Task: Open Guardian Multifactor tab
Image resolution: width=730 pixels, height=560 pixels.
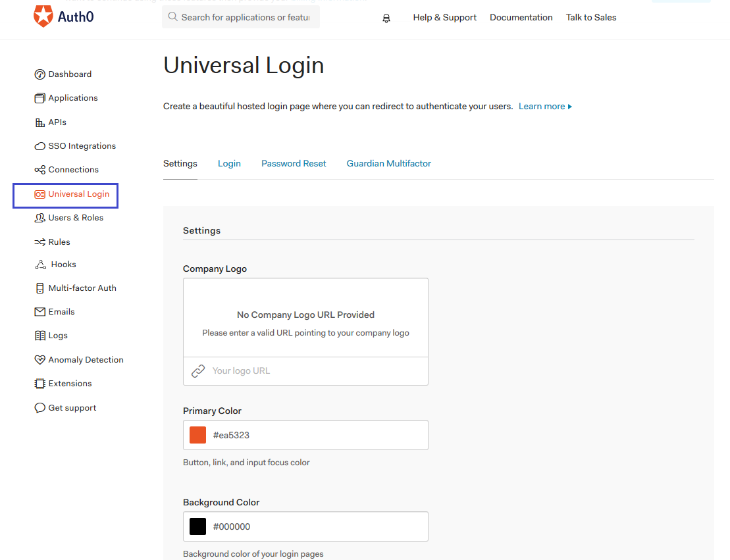Action: coord(389,164)
